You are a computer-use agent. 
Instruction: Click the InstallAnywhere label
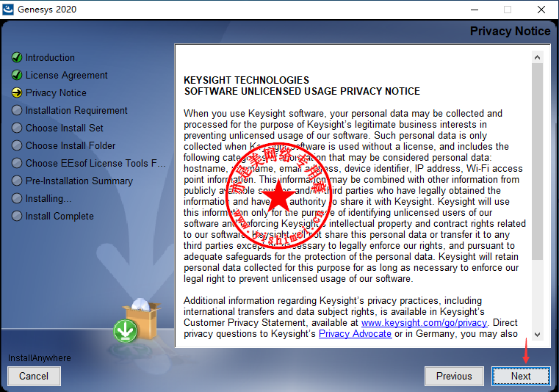pyautogui.click(x=40, y=357)
